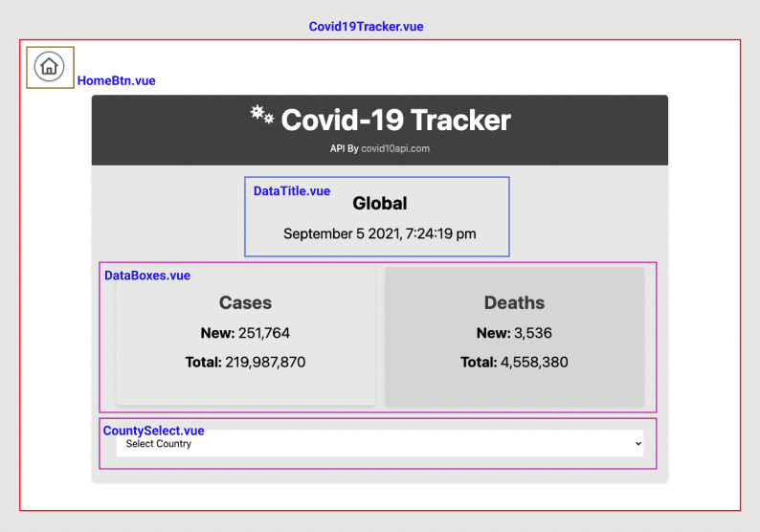
Task: Click new deaths value 3,536
Action: pyautogui.click(x=533, y=333)
